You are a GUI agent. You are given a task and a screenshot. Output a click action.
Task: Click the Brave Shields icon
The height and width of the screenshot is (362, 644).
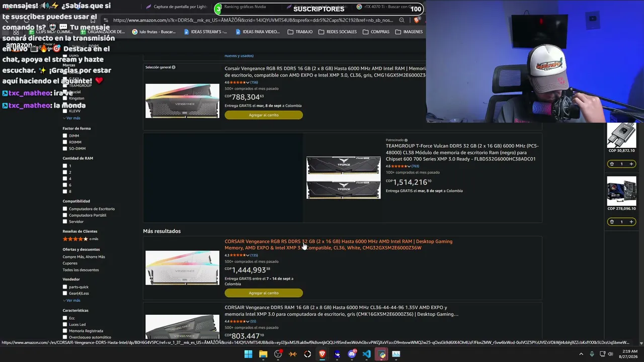point(417,20)
